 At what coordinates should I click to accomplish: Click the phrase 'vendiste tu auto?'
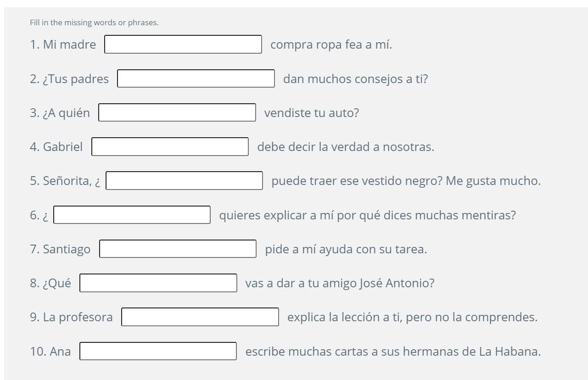pos(312,113)
